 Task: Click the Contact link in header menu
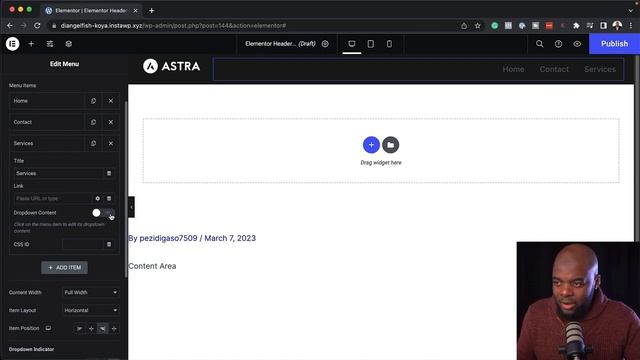(x=554, y=69)
